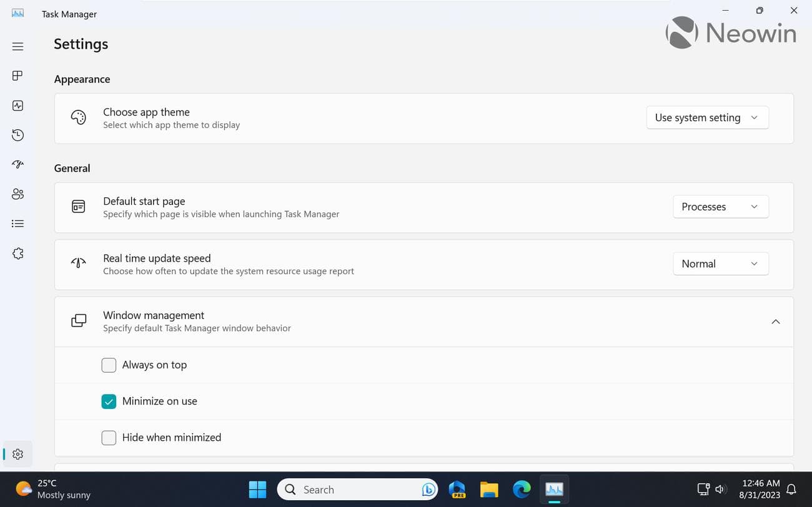Select the Performance sidebar icon
812x507 pixels.
[x=17, y=105]
